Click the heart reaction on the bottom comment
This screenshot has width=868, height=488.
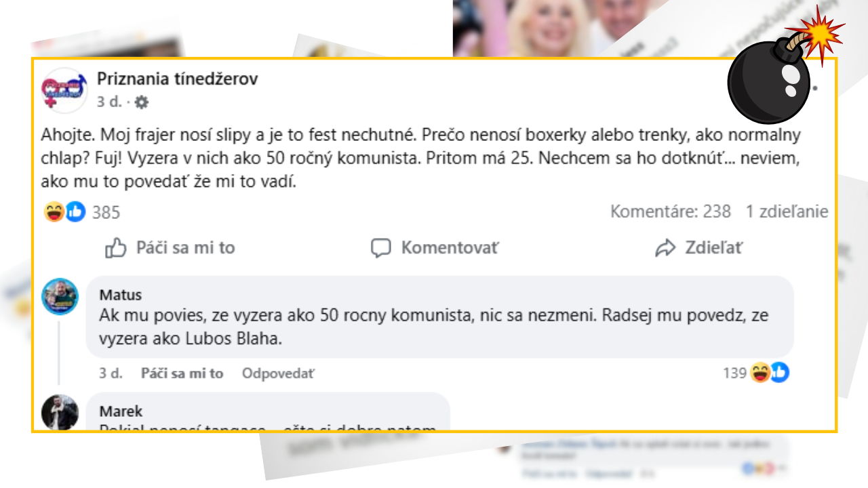770,467
